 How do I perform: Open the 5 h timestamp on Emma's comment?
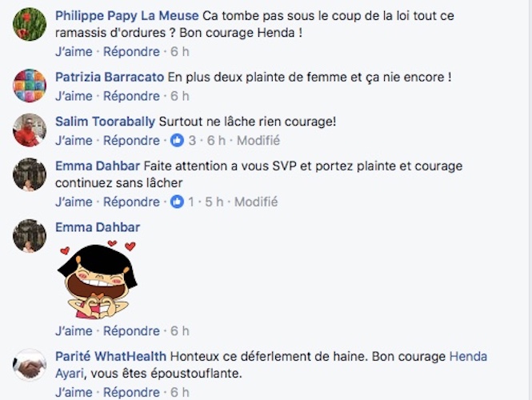214,202
